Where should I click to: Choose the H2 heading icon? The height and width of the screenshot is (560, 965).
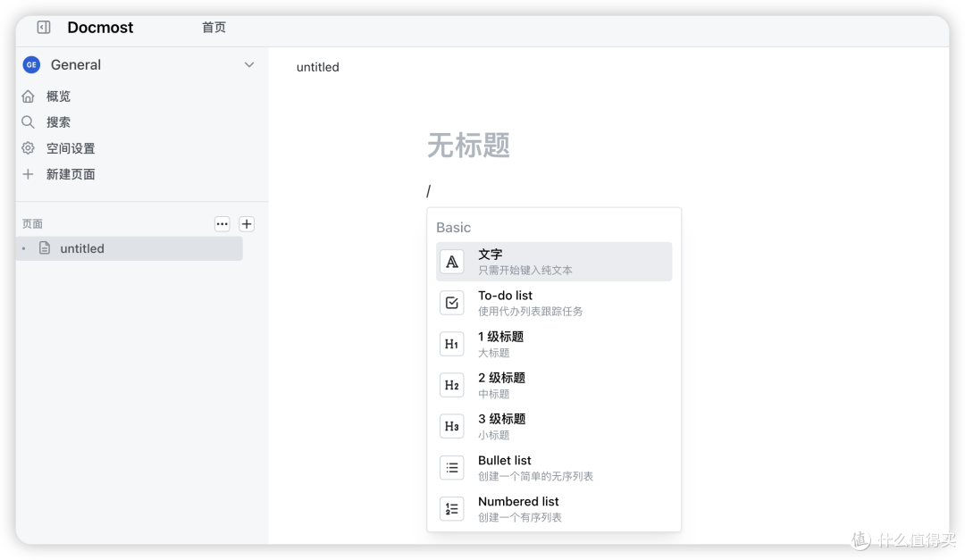pyautogui.click(x=451, y=385)
